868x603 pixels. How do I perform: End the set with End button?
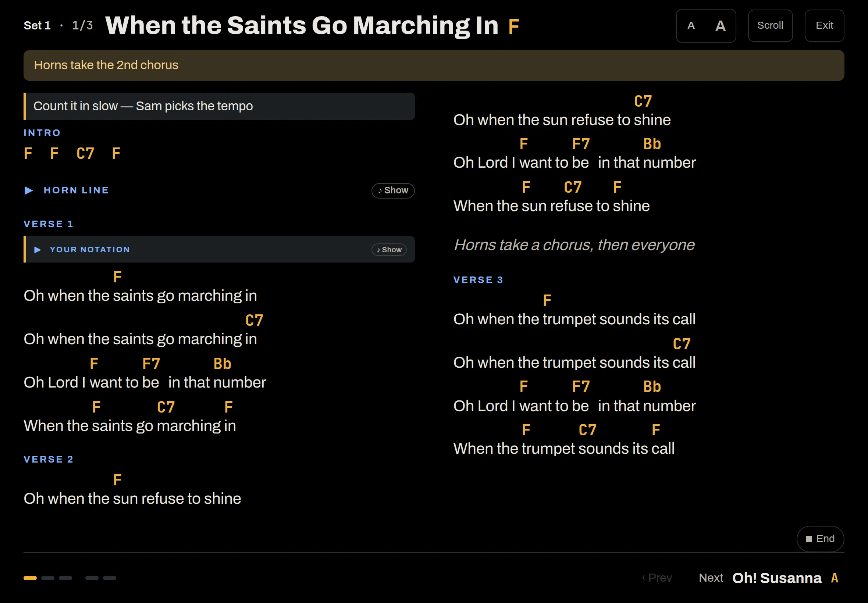820,539
